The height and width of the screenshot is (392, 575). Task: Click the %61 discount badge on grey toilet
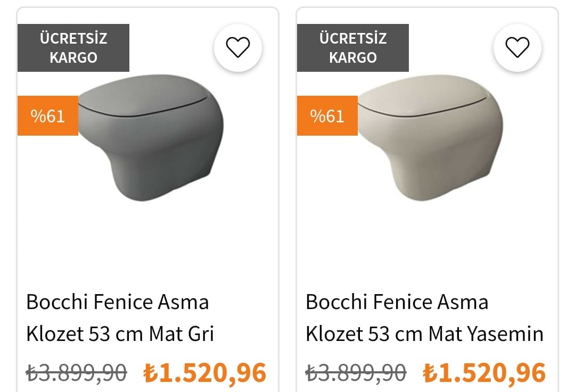tap(48, 116)
